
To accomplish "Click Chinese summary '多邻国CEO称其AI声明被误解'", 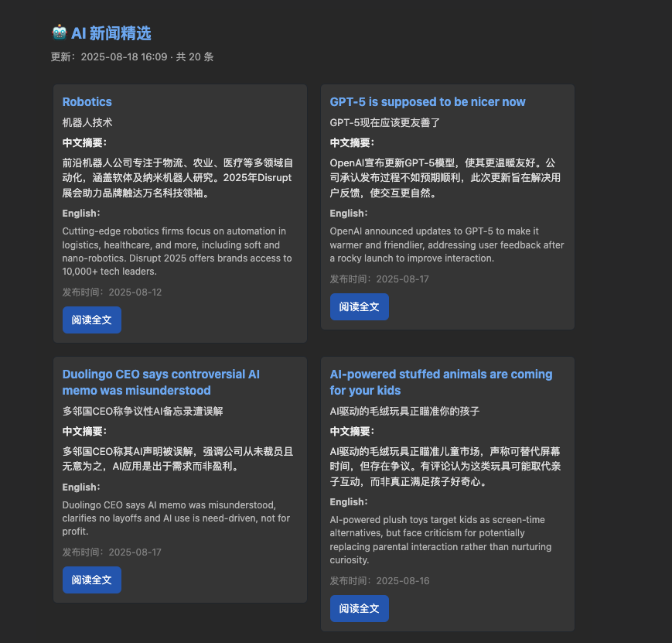I will tap(177, 459).
